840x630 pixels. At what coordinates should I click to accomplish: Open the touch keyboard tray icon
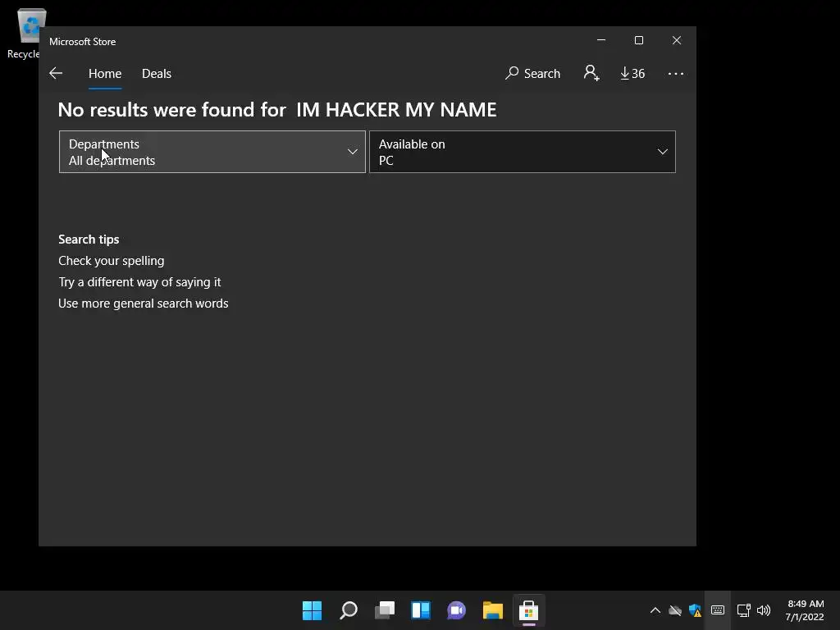(x=718, y=610)
